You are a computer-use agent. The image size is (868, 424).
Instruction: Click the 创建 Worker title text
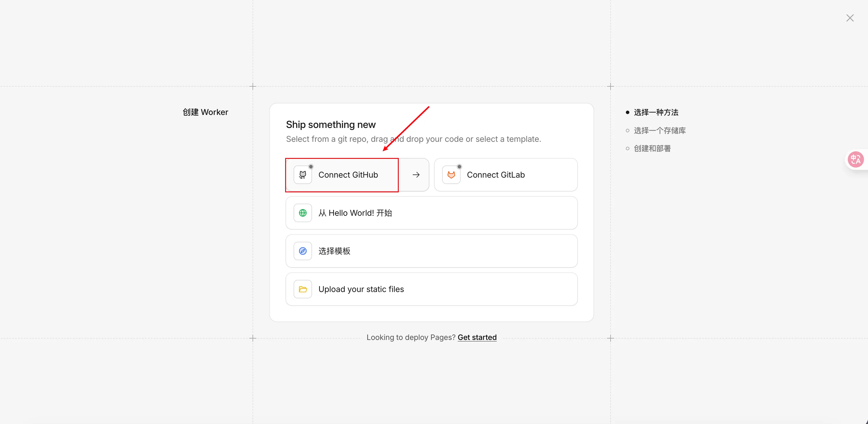205,112
